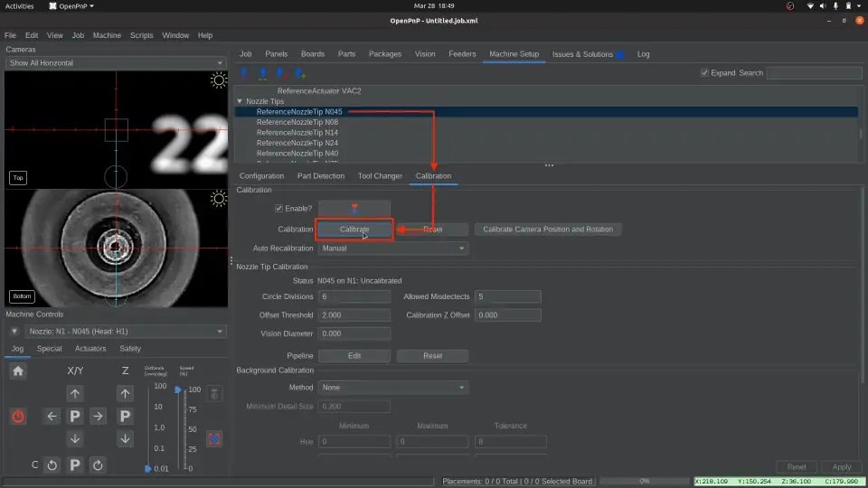Click Calibrate Camera Position and Rotation button
868x488 pixels.
coord(548,230)
